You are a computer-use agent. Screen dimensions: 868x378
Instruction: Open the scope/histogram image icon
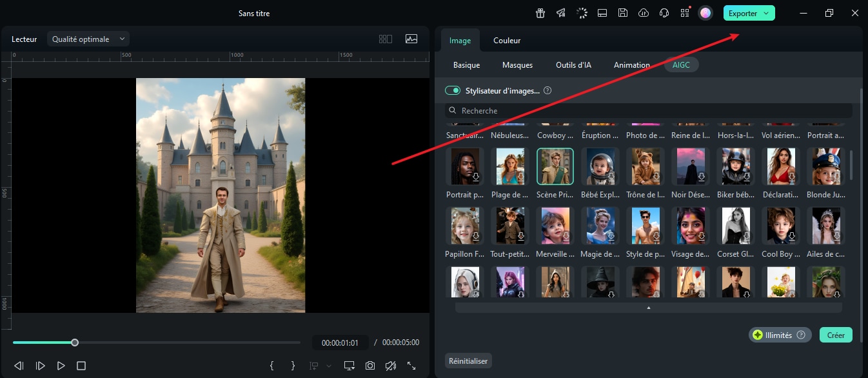[411, 39]
